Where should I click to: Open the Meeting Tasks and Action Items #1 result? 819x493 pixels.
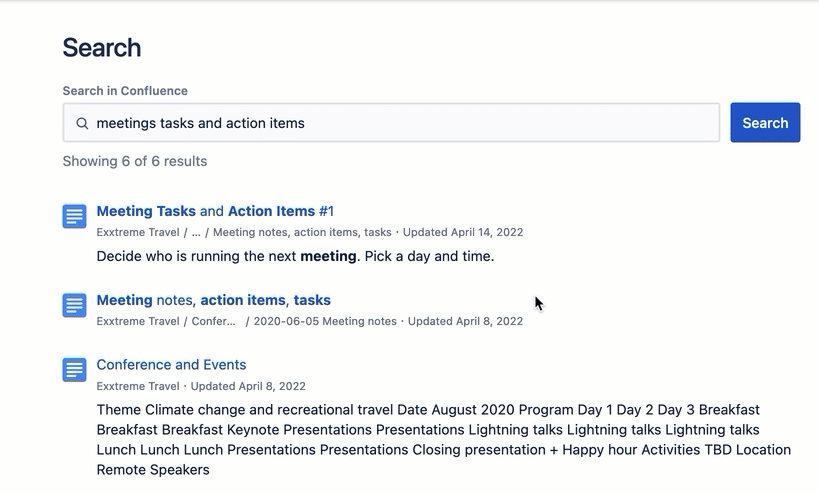(x=215, y=211)
